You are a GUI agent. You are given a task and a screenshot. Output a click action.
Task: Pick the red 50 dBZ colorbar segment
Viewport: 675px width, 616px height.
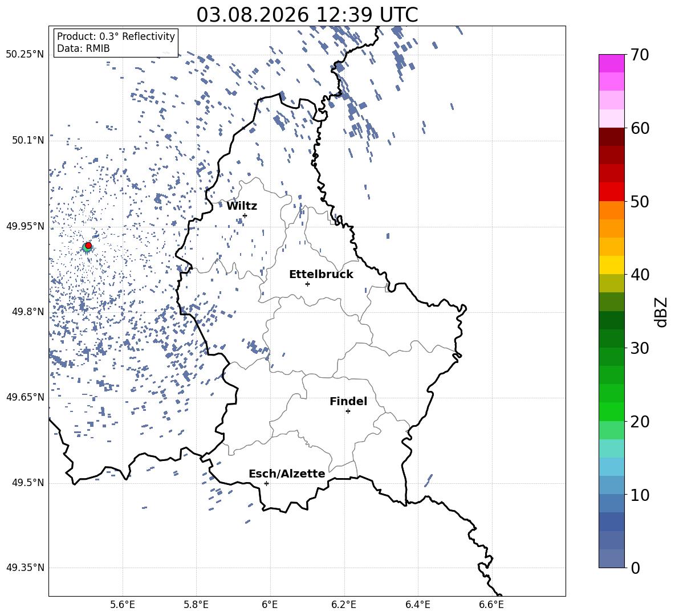pos(611,192)
